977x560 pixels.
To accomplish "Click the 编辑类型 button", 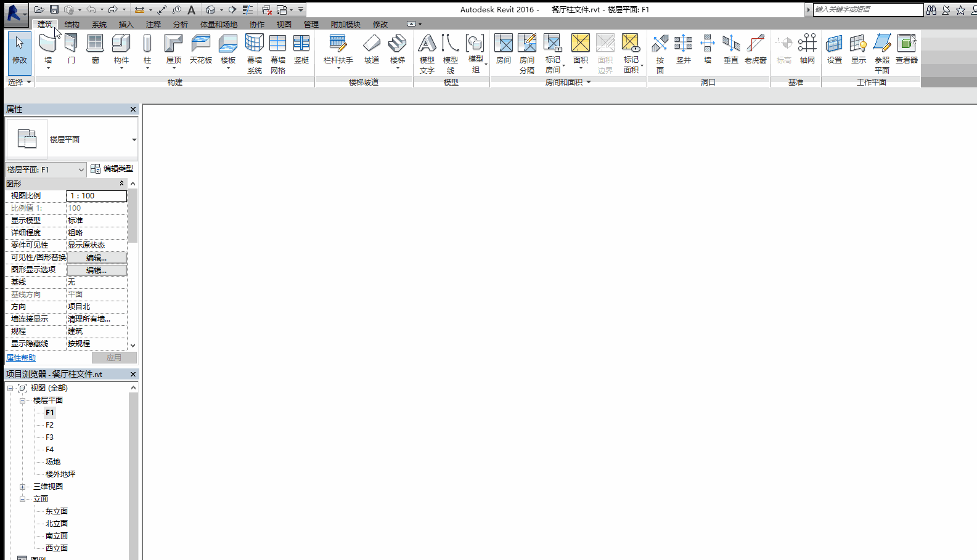I will tap(112, 169).
